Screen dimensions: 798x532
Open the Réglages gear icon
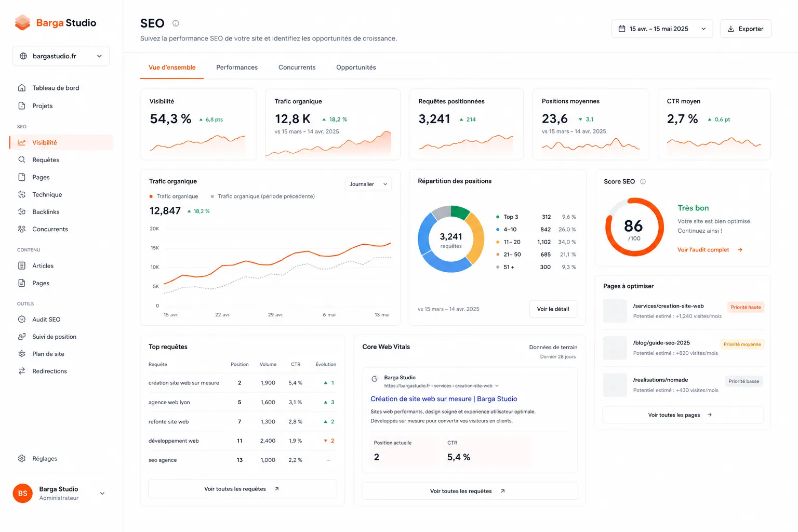click(x=22, y=458)
